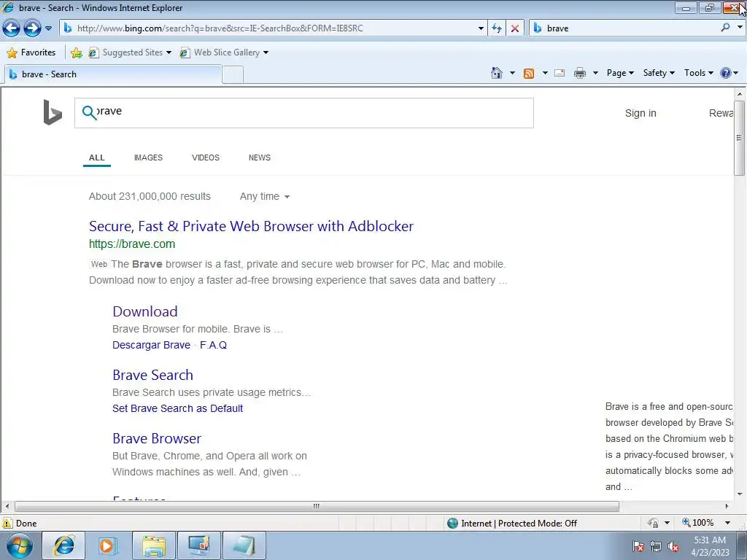Open the search provider dropdown arrow
Viewport: 747px width, 560px height.
pos(740,28)
